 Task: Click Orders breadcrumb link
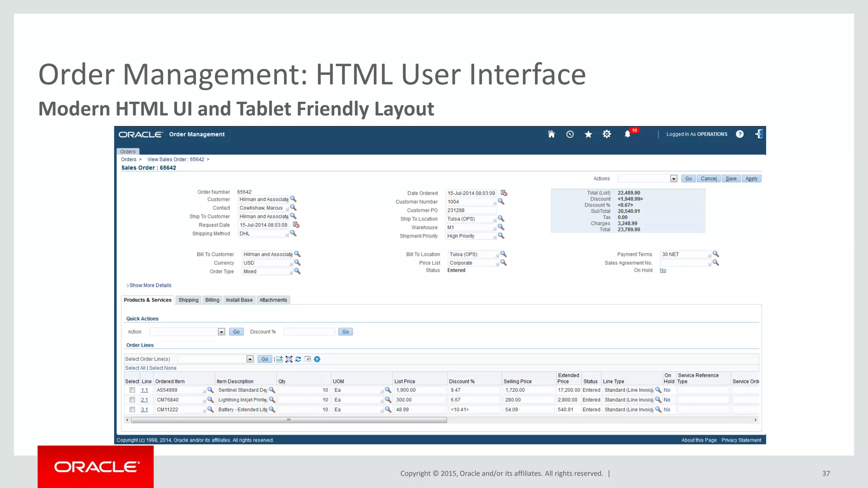coord(129,160)
